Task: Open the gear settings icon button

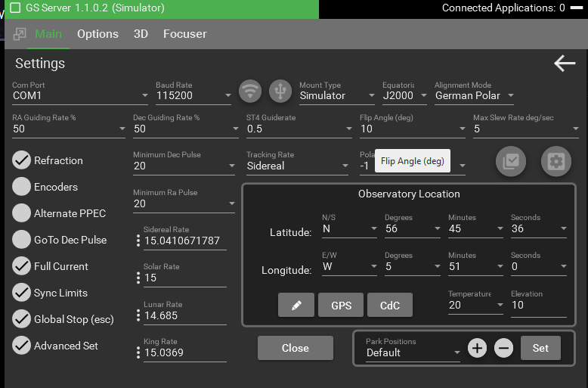Action: point(556,161)
